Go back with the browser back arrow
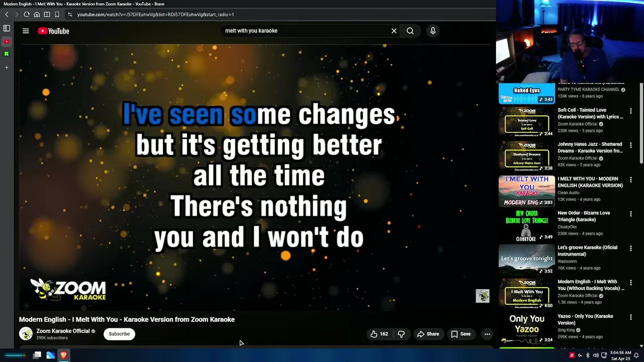644x362 pixels. coord(7,15)
